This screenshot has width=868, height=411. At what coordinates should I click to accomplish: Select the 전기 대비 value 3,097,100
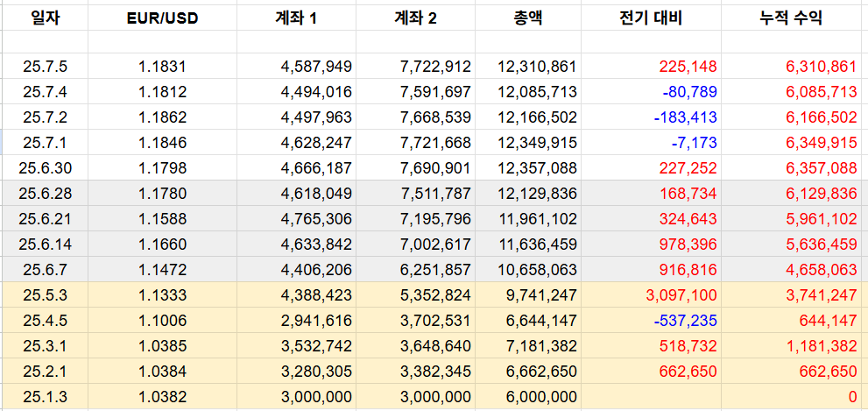tap(651, 295)
